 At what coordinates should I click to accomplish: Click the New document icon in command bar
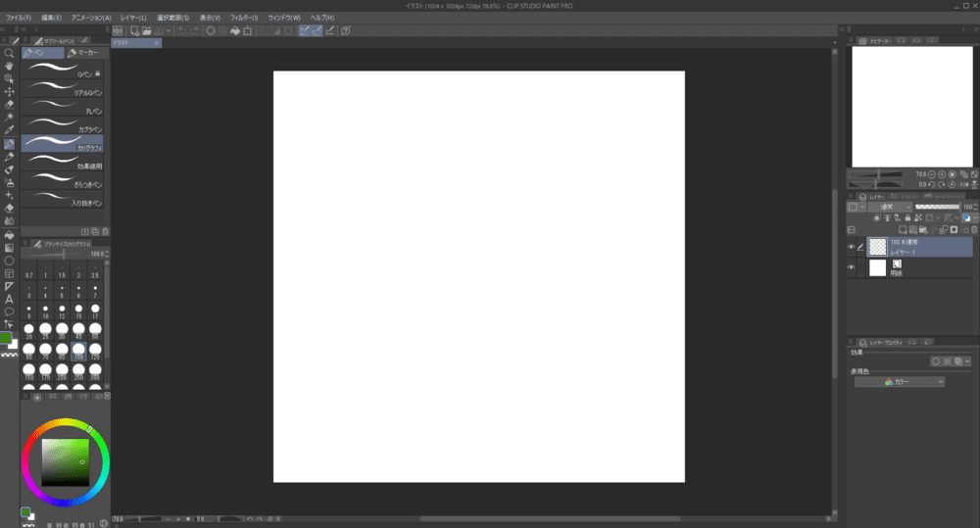pyautogui.click(x=134, y=30)
